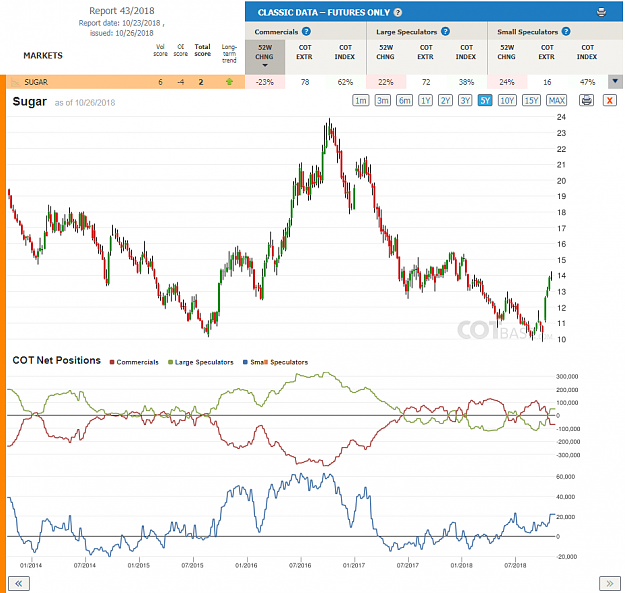Select the 5Y time range

pyautogui.click(x=485, y=100)
